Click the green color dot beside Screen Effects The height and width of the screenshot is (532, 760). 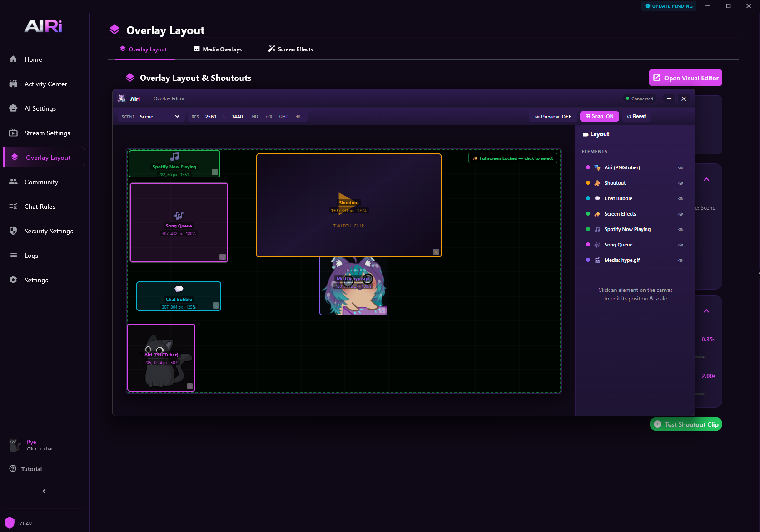tap(588, 214)
